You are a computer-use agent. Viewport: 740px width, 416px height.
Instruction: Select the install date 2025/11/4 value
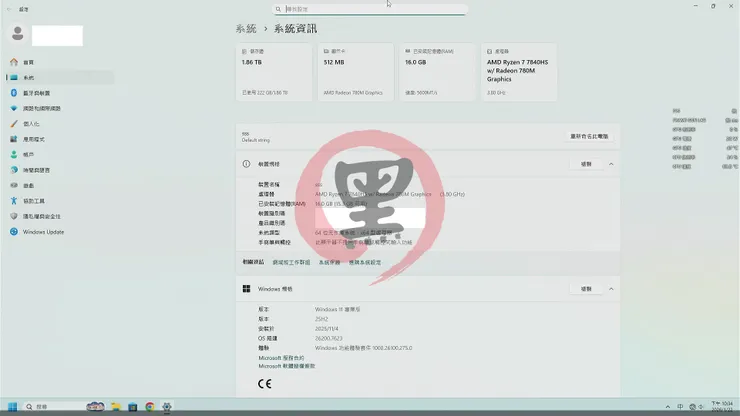327,329
